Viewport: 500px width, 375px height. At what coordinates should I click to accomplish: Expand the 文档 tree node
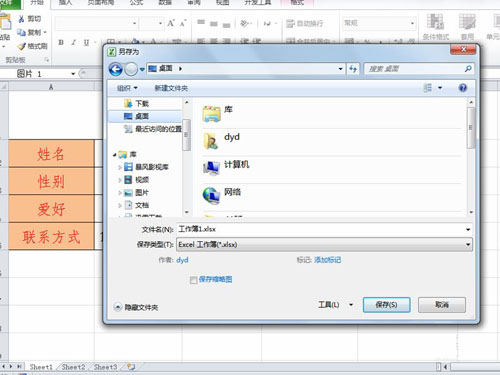click(x=120, y=205)
